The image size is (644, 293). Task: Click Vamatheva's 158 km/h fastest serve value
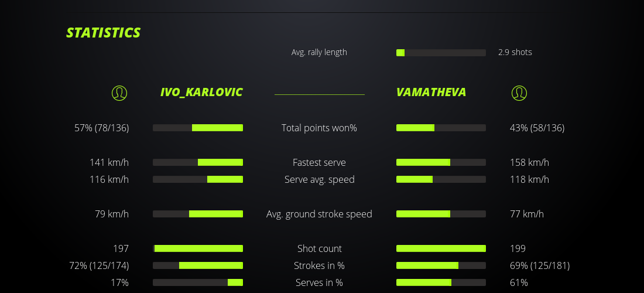tap(529, 162)
